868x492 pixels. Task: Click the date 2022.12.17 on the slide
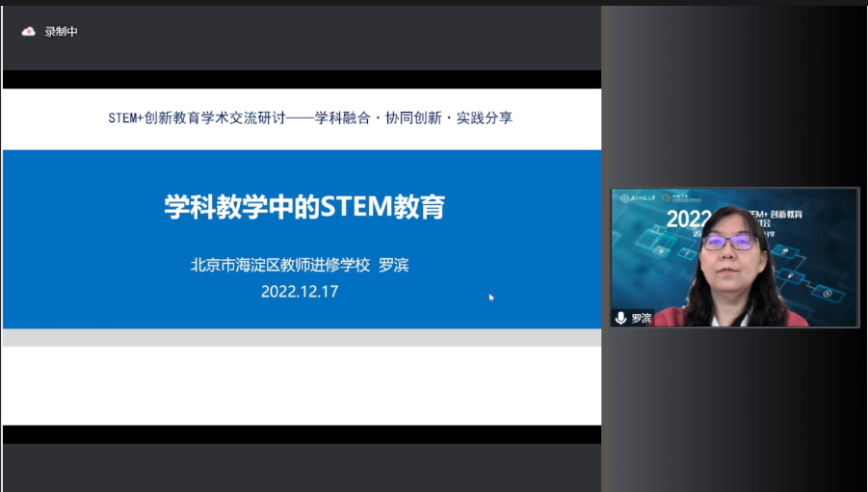[x=300, y=291]
